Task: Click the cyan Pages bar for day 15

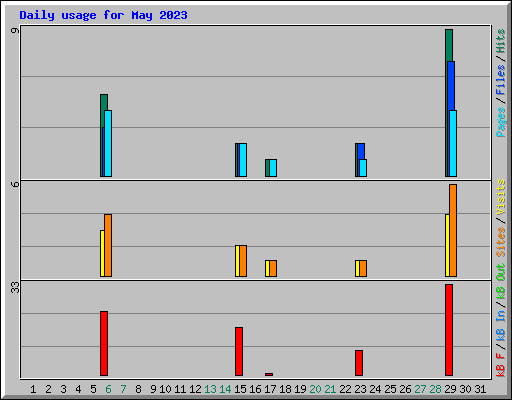Action: coord(243,160)
